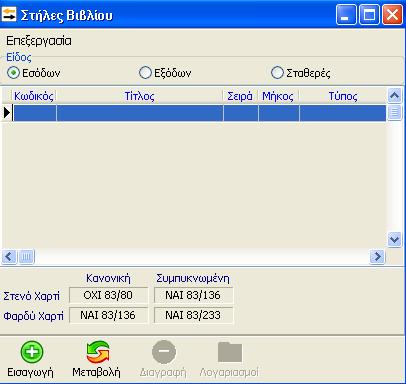
Task: Click the Στήλες Βιβλίου title bar app icon
Action: tap(9, 15)
